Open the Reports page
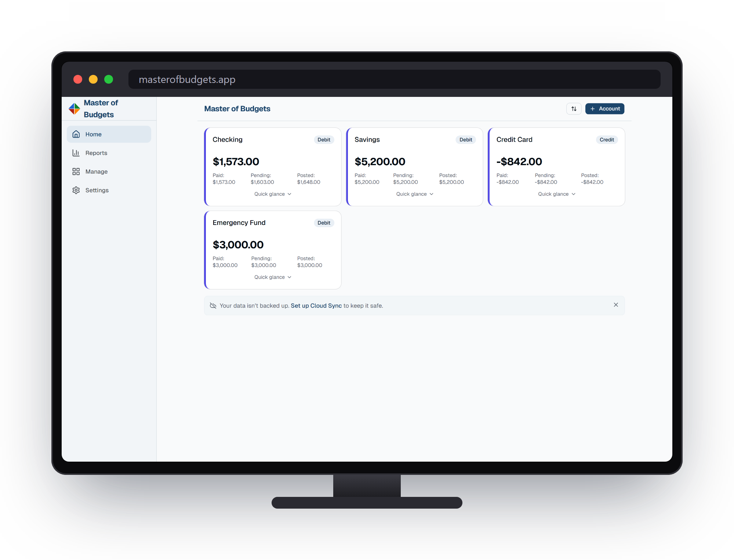Viewport: 734px width, 560px height. 109,153
